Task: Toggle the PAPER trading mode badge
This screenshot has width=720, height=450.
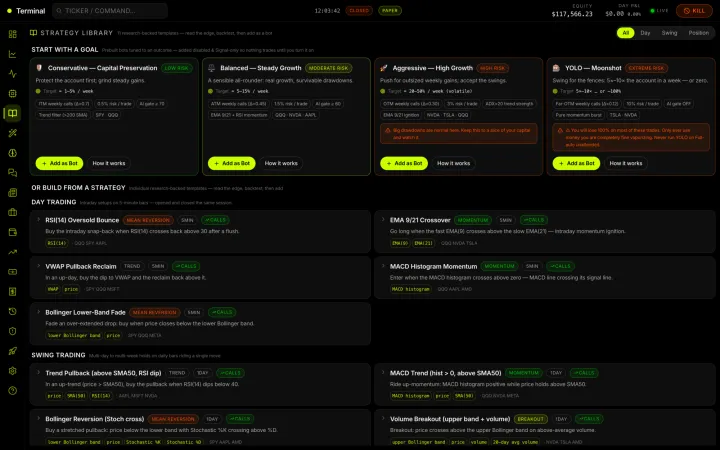Action: [x=390, y=11]
